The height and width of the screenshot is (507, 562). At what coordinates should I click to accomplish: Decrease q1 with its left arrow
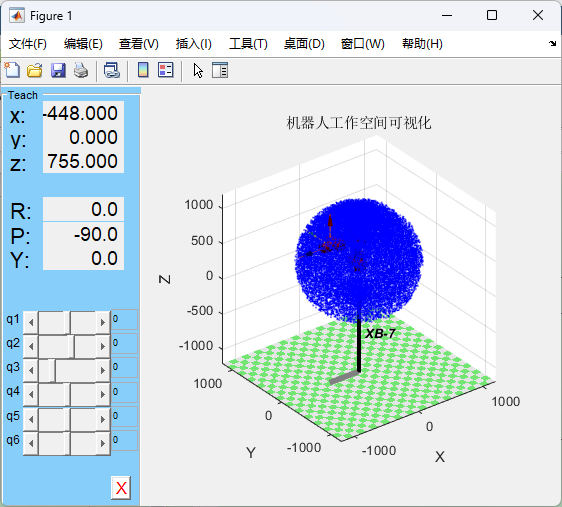(x=31, y=322)
